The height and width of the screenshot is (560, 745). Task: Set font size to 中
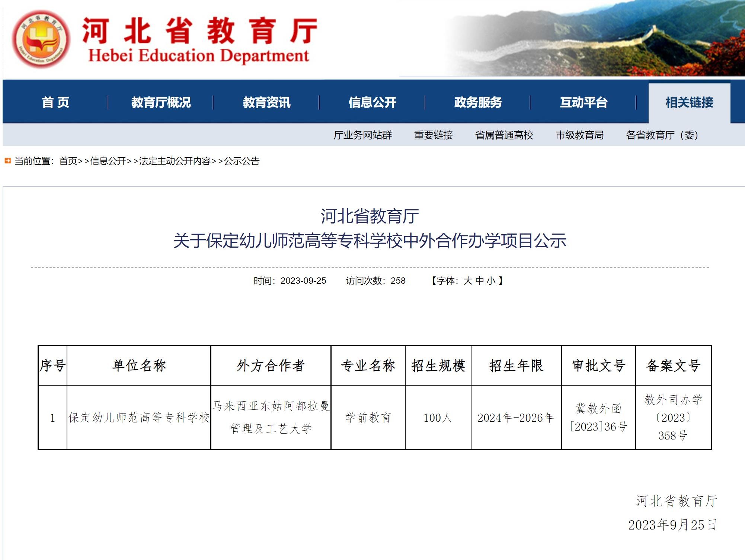(480, 281)
